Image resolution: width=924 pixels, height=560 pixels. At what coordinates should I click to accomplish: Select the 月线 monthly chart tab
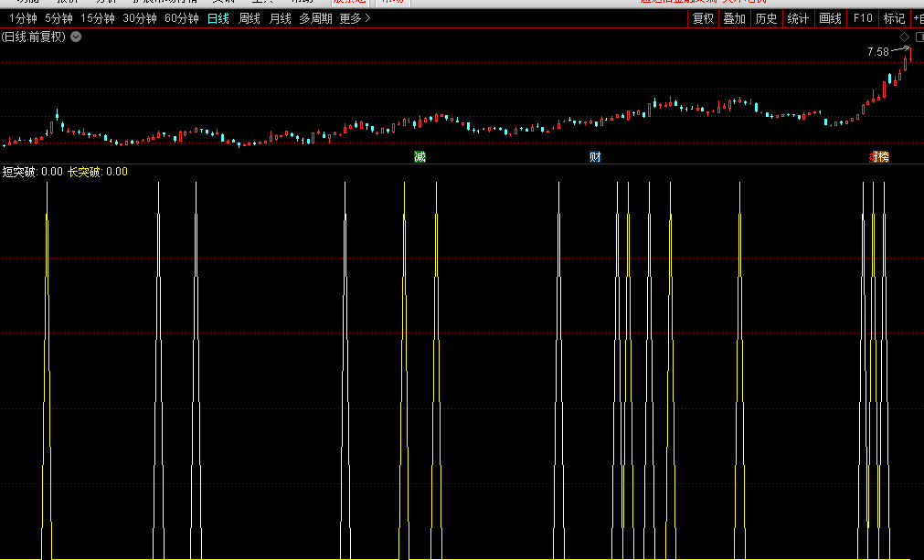(x=281, y=18)
